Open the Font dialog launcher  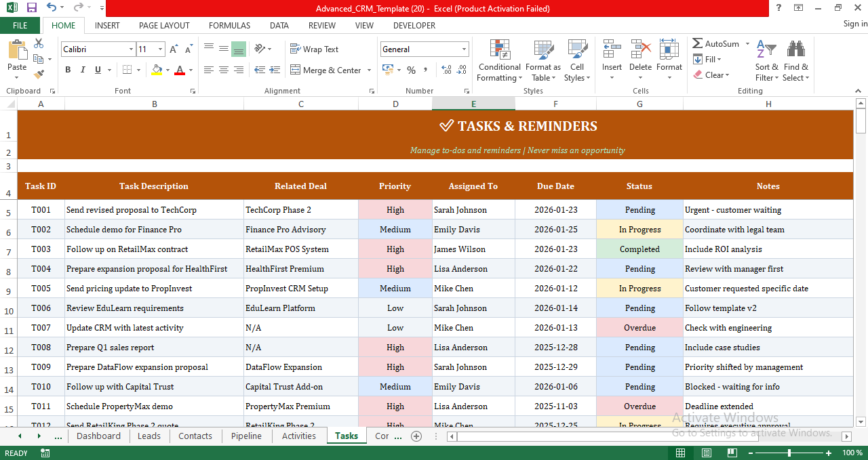pyautogui.click(x=193, y=91)
